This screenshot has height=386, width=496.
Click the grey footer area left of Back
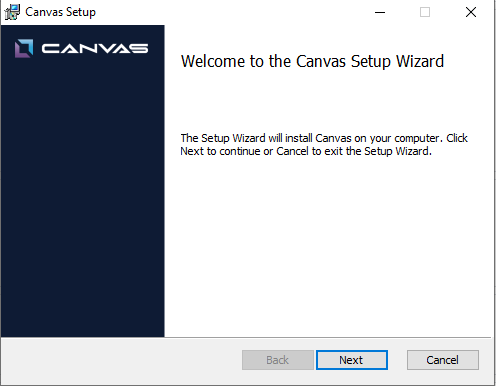point(122,360)
